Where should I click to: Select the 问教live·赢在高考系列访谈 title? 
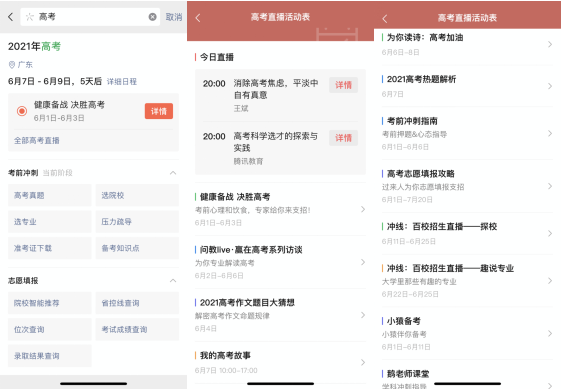click(x=251, y=250)
